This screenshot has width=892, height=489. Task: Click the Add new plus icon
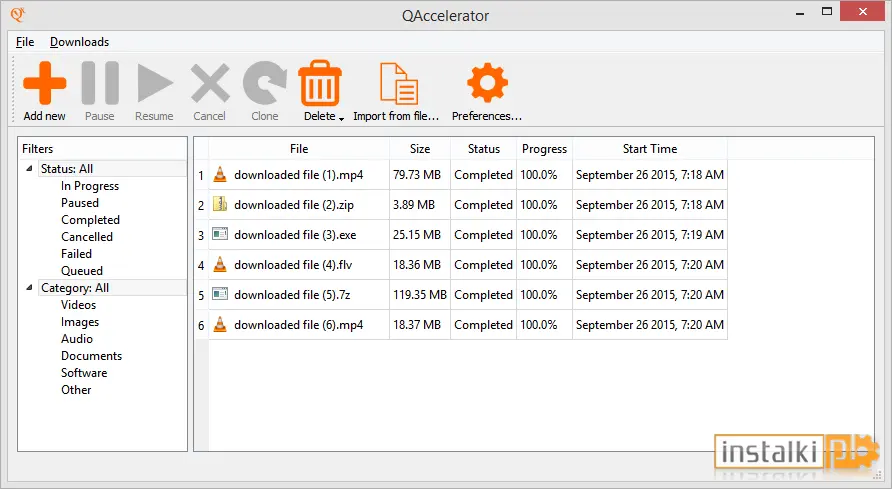44,83
